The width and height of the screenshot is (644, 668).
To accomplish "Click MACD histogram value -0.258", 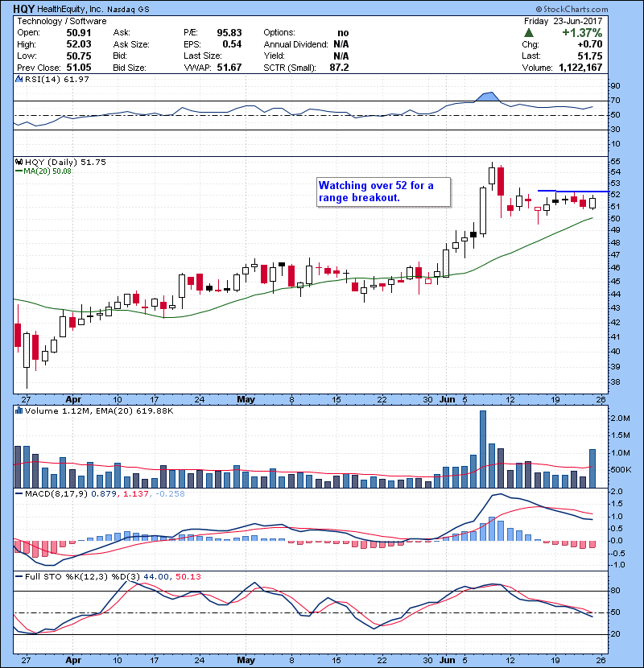I will tap(170, 494).
